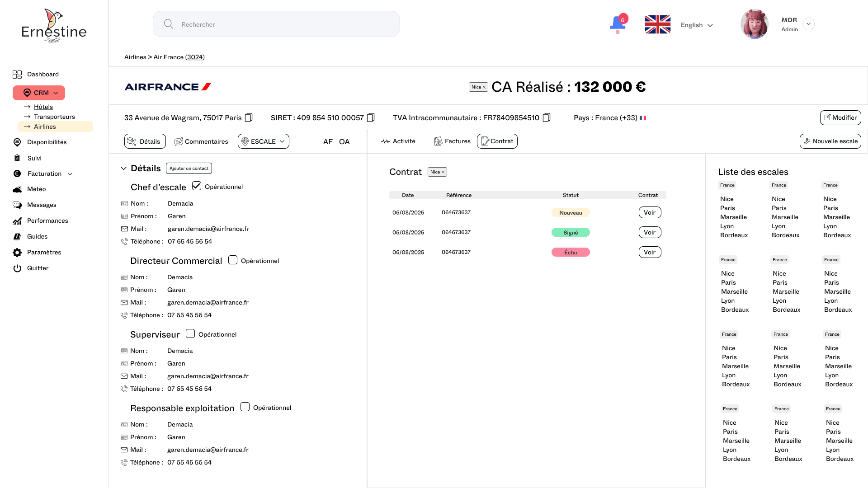Viewport: 868px width, 488px height.
Task: Open Paramètres gear in the sidebar
Action: [x=18, y=252]
